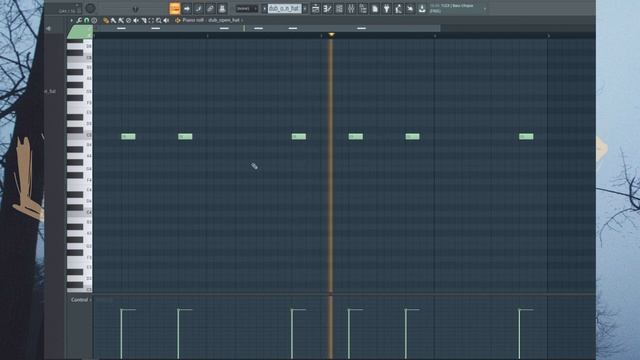The height and width of the screenshot is (360, 640).
Task: Select the fourth note just after playhead
Action: [x=356, y=136]
